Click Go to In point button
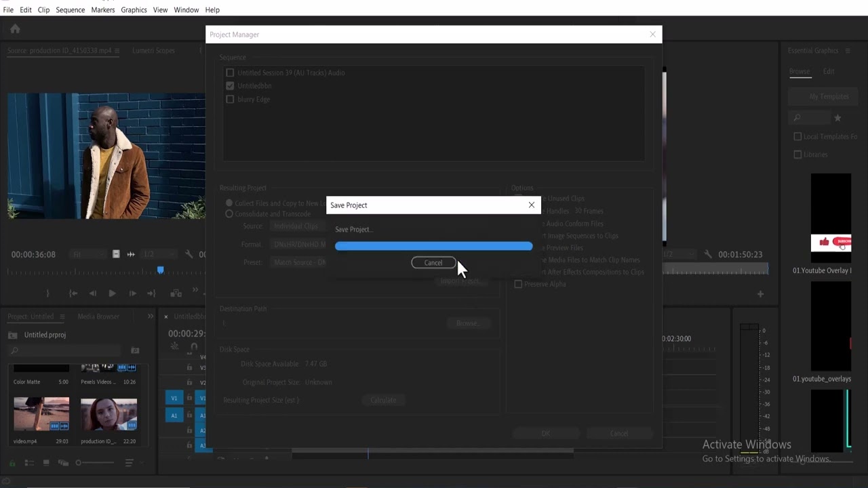 coord(73,293)
